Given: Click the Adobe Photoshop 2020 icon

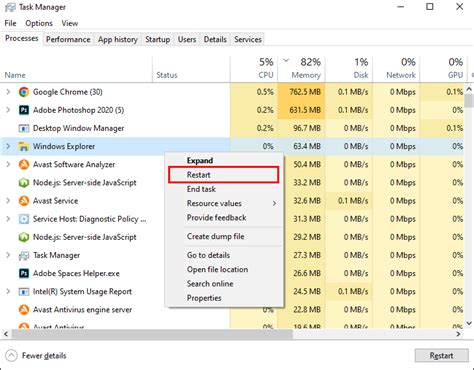Looking at the screenshot, I should (24, 110).
